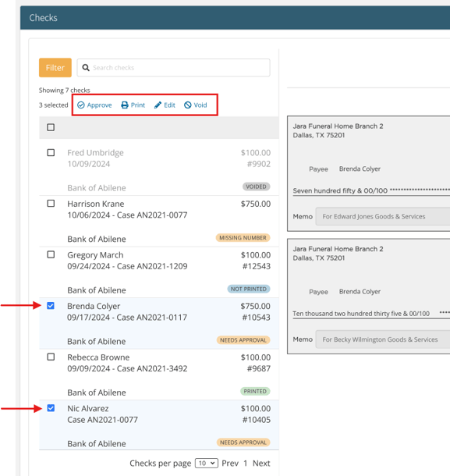Viewport: 450px width, 476px height.
Task: Click the Edit pencil icon
Action: (158, 105)
